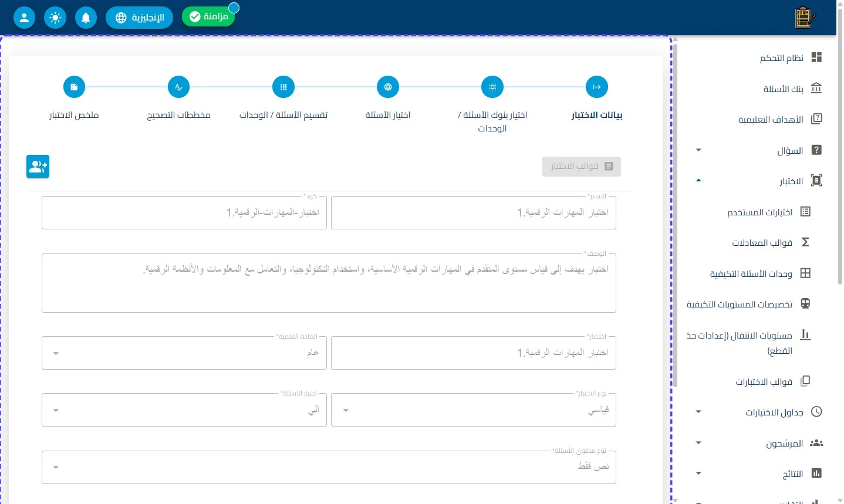Expand the "النتائج" sidebar arrow

698,473
